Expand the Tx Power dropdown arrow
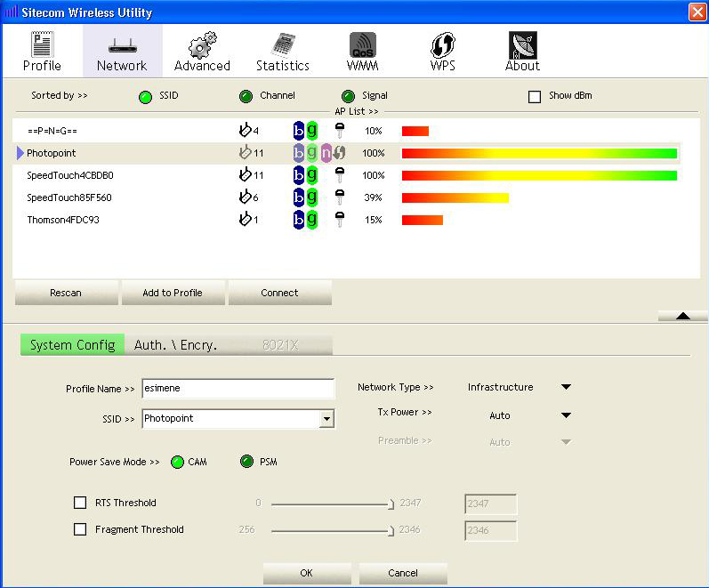 point(565,415)
